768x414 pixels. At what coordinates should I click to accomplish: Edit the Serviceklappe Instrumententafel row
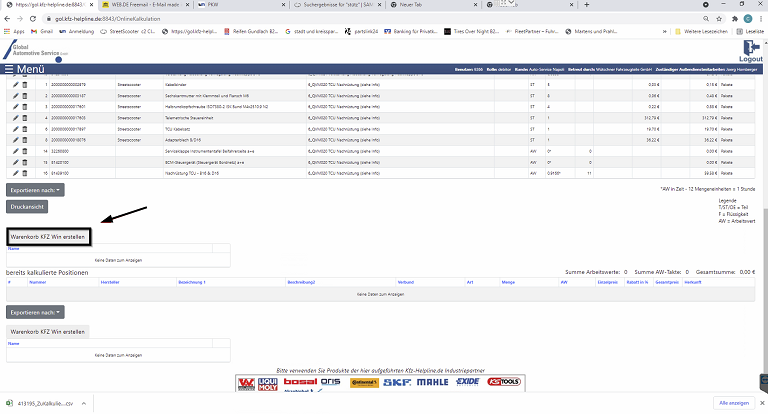pos(16,151)
